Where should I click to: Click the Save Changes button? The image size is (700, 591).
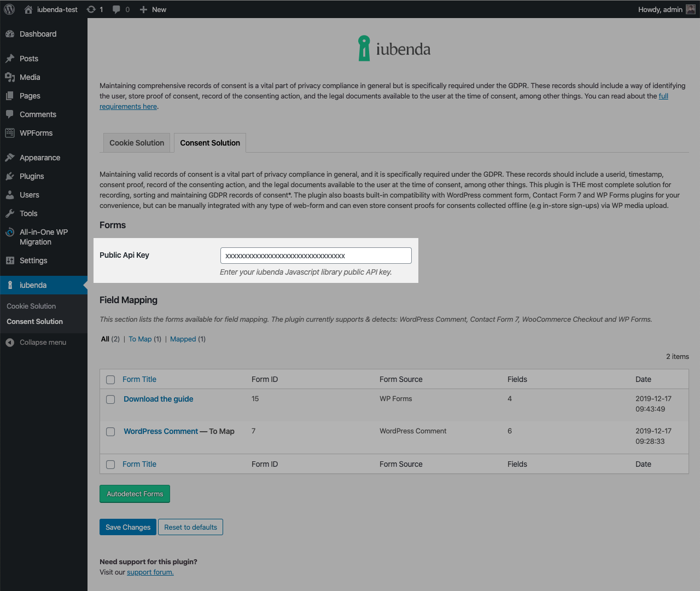click(128, 527)
